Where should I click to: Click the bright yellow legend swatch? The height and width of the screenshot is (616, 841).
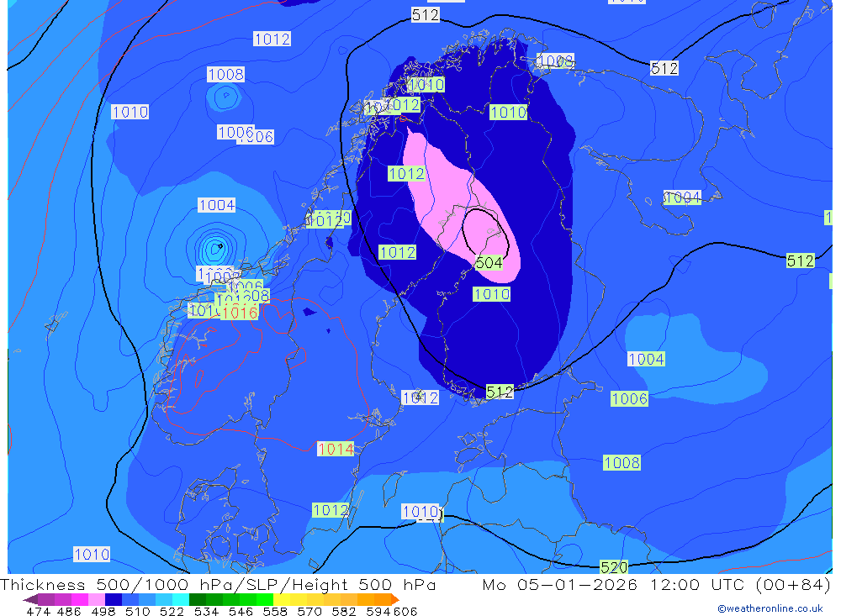tap(282, 599)
